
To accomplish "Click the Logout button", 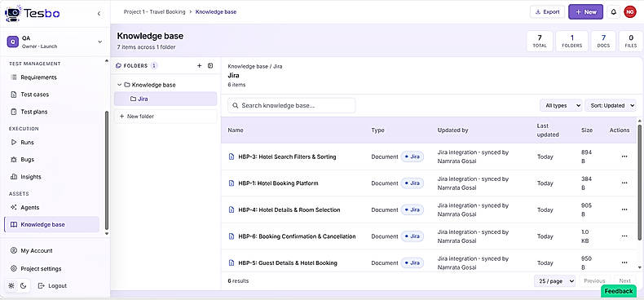I will click(x=52, y=285).
